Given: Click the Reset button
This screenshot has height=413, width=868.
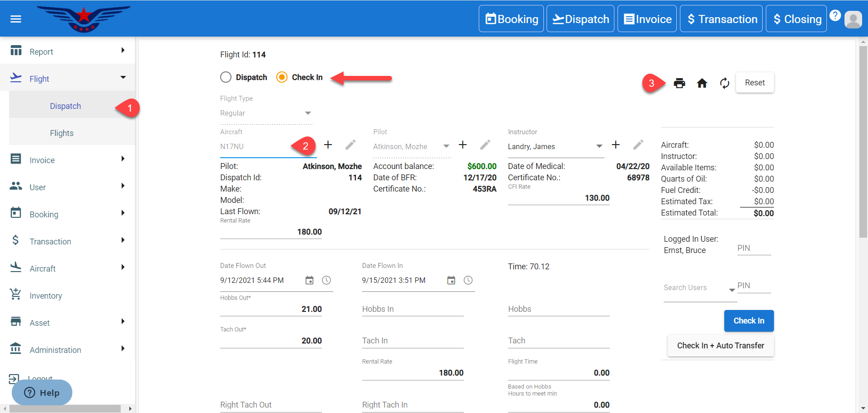Looking at the screenshot, I should pos(755,83).
